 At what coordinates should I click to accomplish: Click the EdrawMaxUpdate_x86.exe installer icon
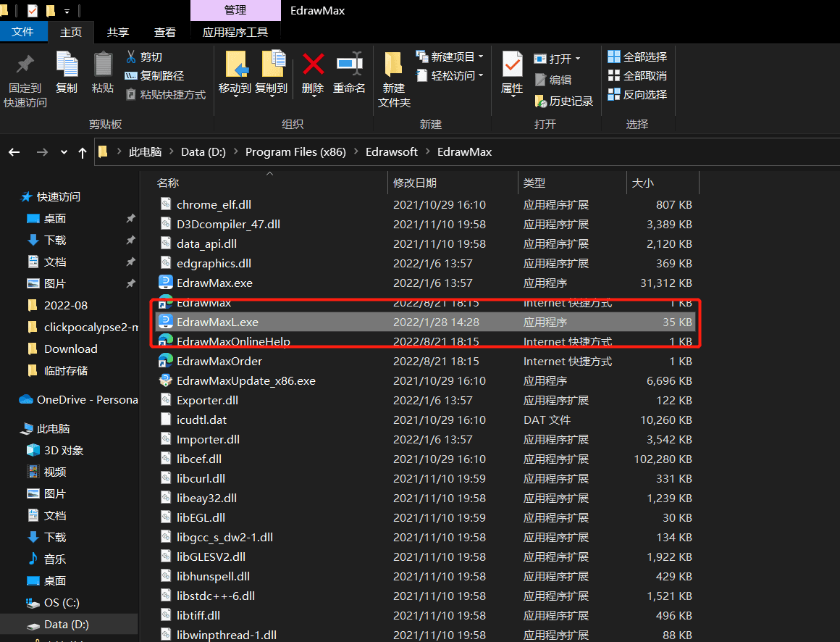click(166, 380)
